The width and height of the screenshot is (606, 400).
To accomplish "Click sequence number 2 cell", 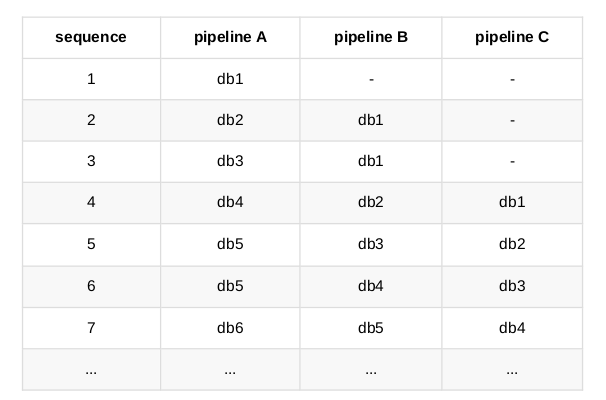I will [91, 120].
